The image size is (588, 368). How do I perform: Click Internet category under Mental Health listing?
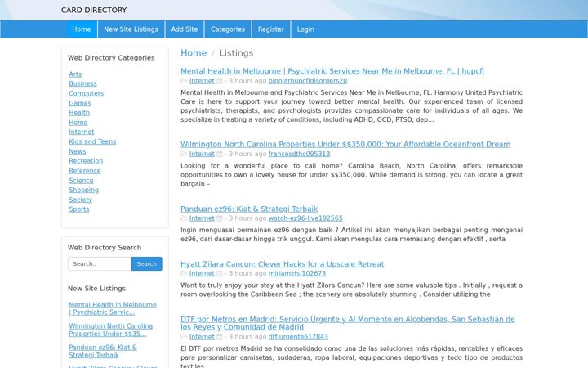202,81
